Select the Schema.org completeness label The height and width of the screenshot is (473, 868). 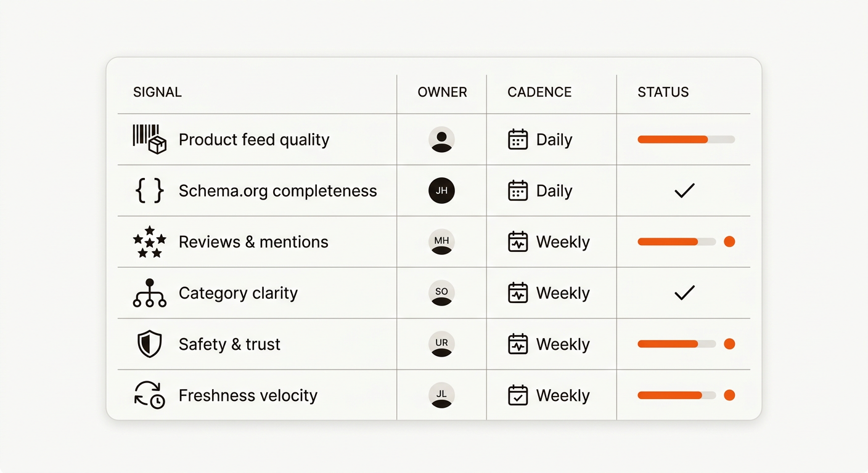277,191
